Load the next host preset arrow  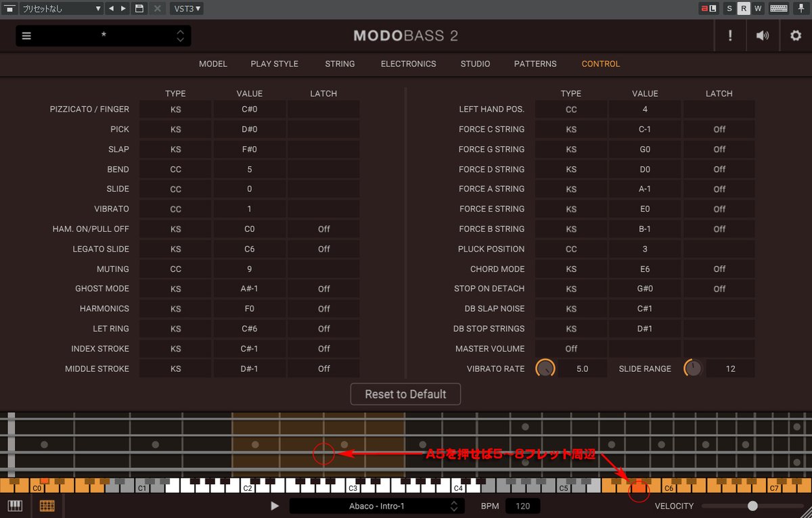(123, 8)
